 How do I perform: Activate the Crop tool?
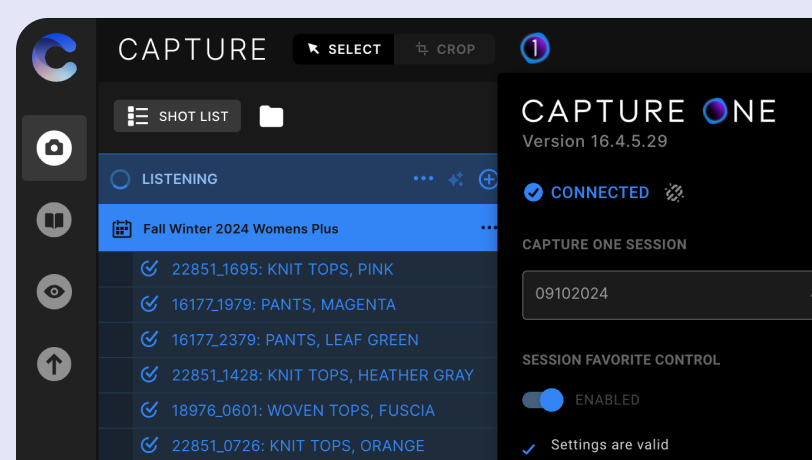pyautogui.click(x=445, y=49)
